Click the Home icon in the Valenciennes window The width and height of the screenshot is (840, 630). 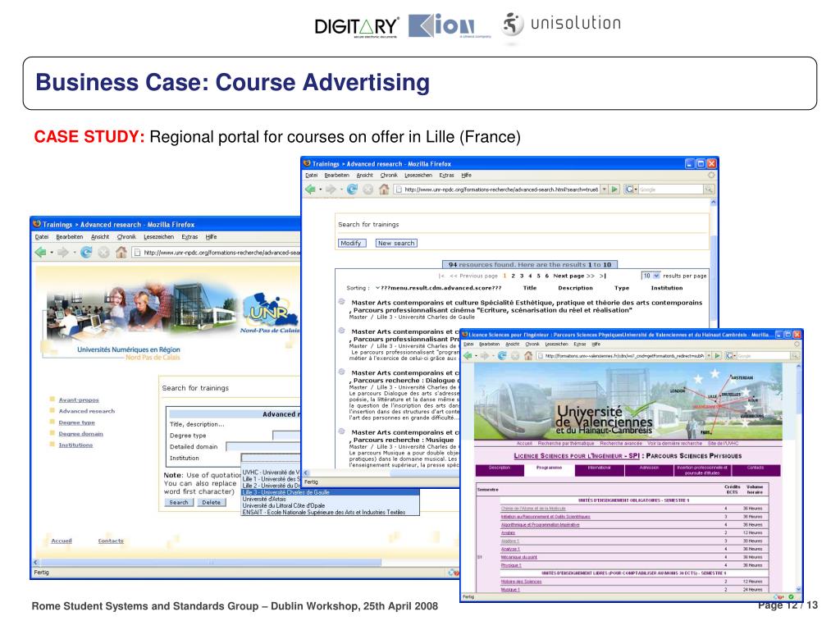click(528, 356)
